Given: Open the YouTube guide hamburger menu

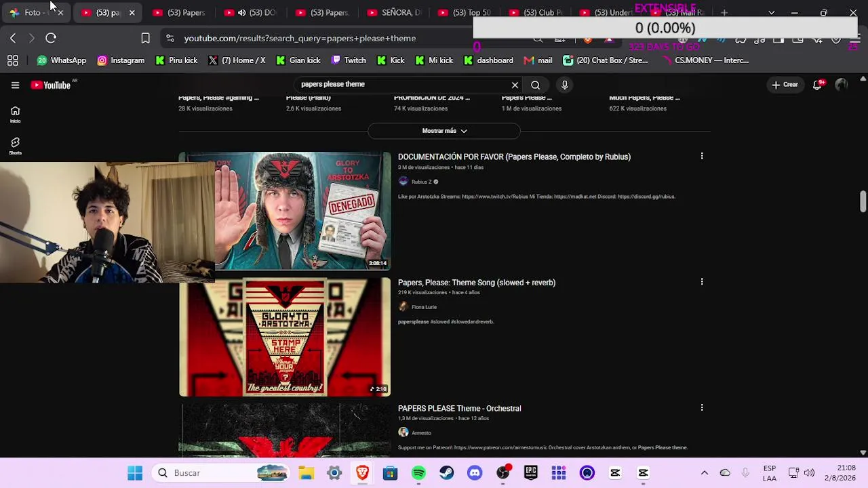Looking at the screenshot, I should point(15,85).
